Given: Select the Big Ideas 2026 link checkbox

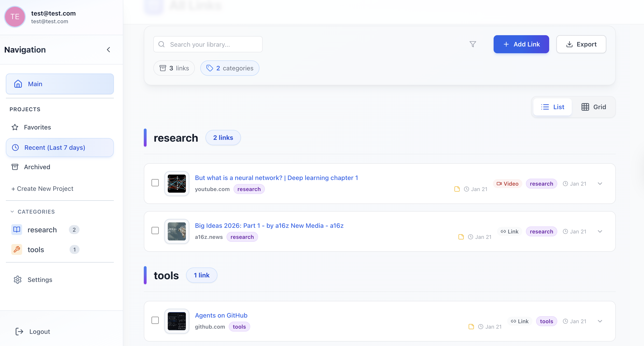Looking at the screenshot, I should 155,231.
